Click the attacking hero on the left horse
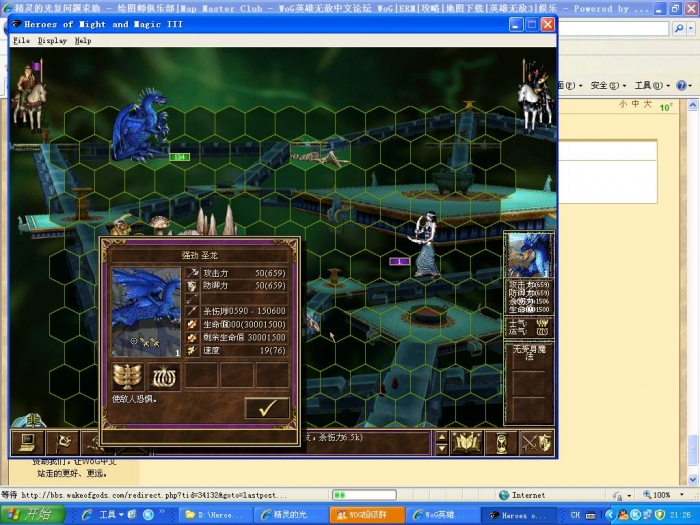This screenshot has height=525, width=700. (29, 94)
